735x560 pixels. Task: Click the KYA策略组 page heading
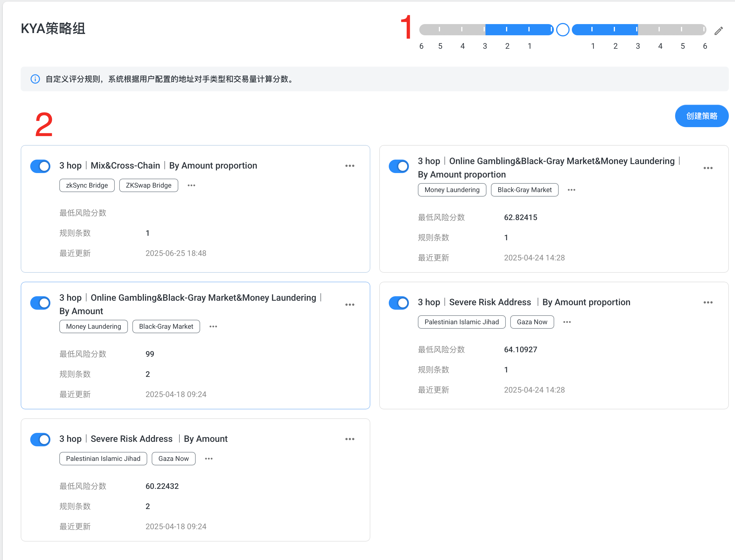pos(53,29)
